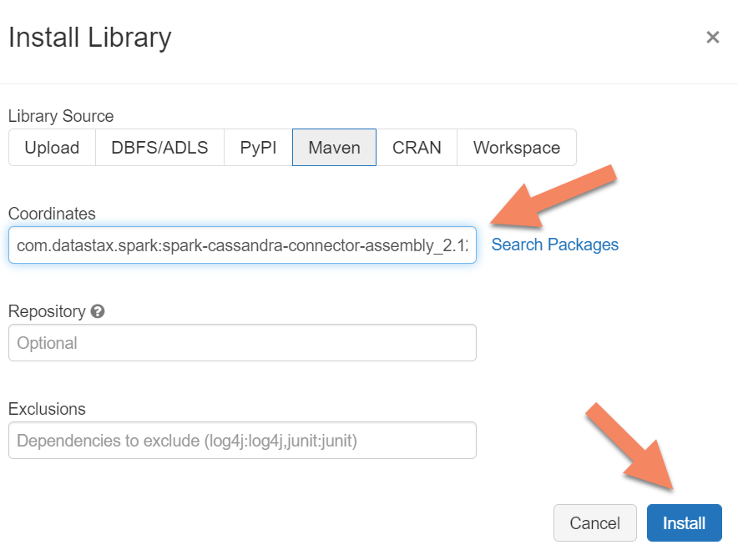
Task: Select PyPI as the library source
Action: 258,147
